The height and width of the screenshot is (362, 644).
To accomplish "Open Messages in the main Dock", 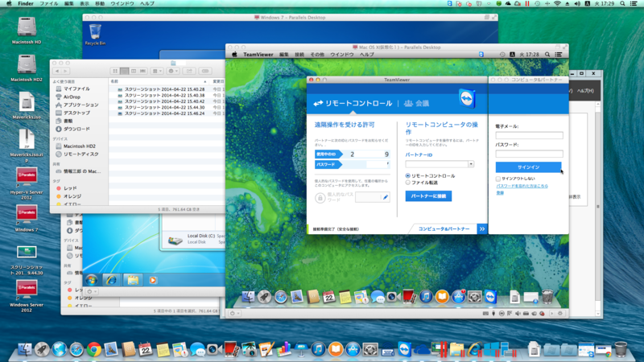I will (x=197, y=350).
